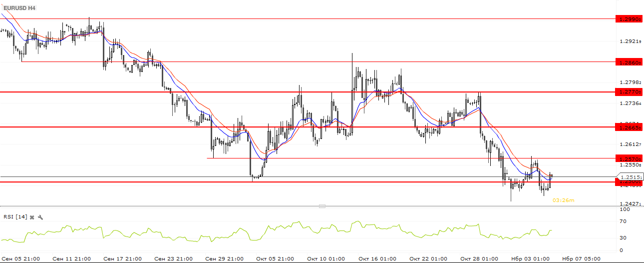Click the time label Окт 28 01:00
Viewport: 644px width, 263px height.
click(x=479, y=259)
